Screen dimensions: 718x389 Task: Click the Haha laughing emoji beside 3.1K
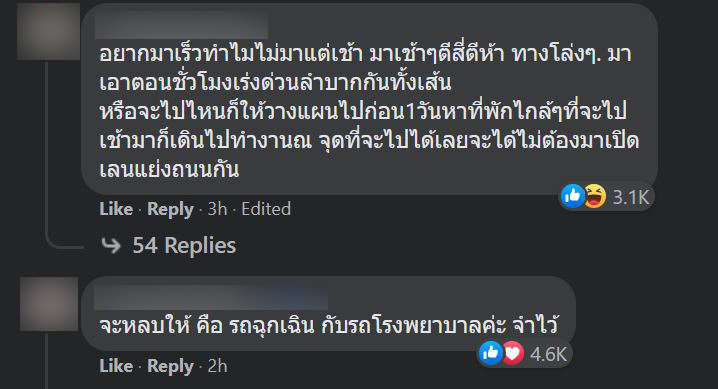click(594, 196)
